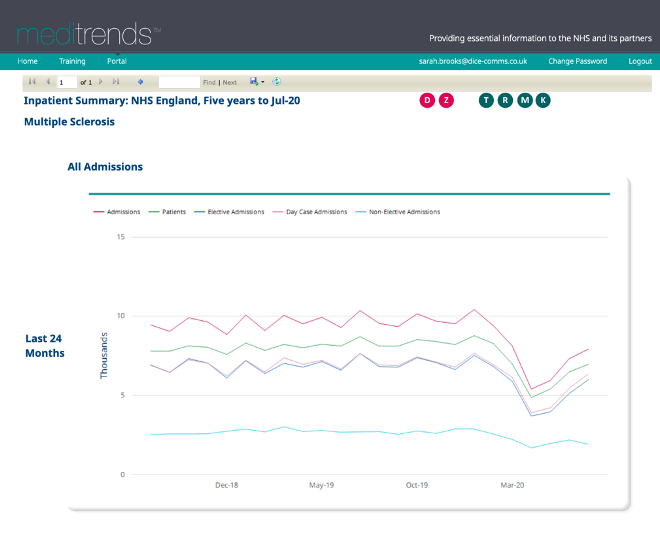Viewport: 660px width, 536px height.
Task: Refresh the report with green icon
Action: [x=277, y=81]
